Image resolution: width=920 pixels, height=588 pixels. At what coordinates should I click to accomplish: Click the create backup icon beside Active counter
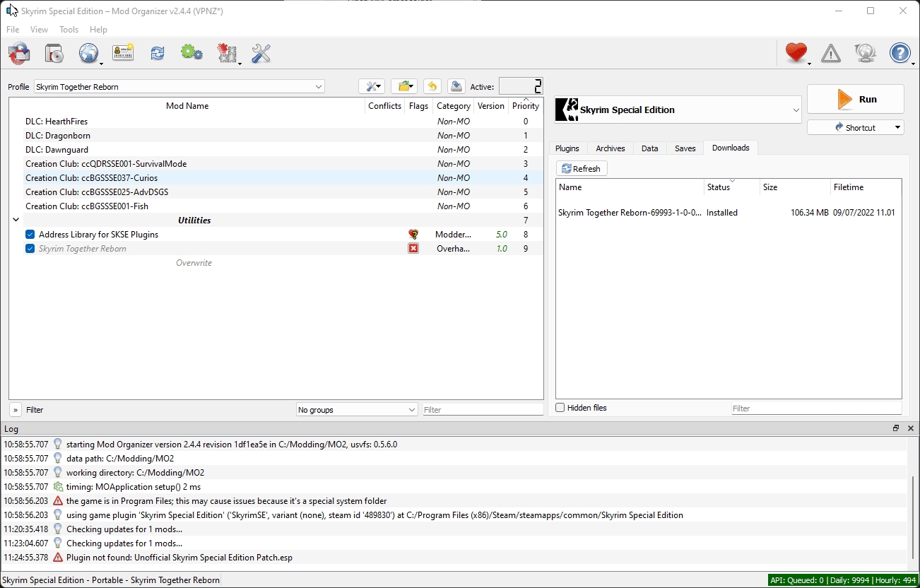tap(456, 86)
